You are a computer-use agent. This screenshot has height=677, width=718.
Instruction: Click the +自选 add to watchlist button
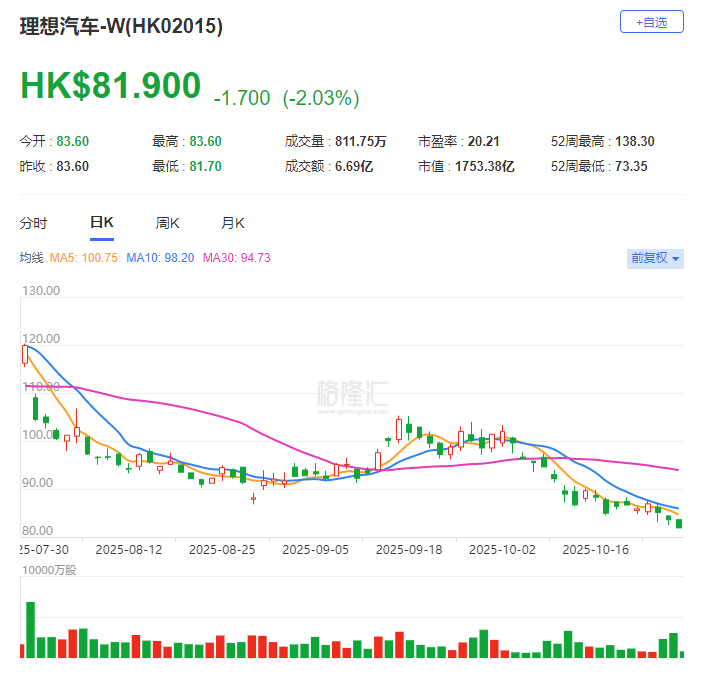pyautogui.click(x=651, y=21)
